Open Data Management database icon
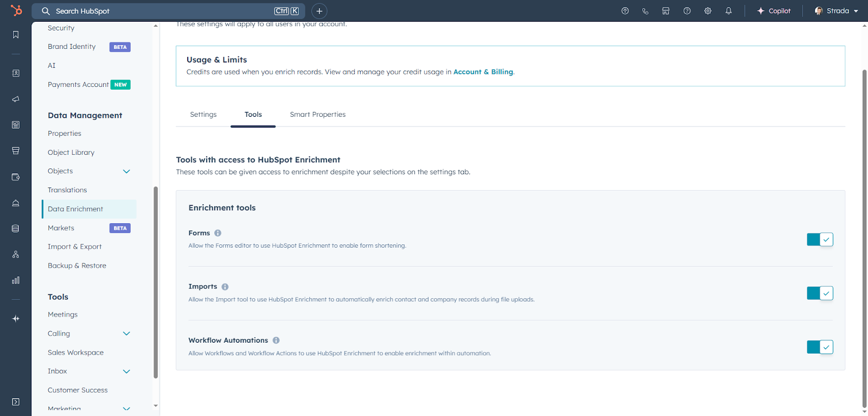The height and width of the screenshot is (416, 868). (16, 229)
